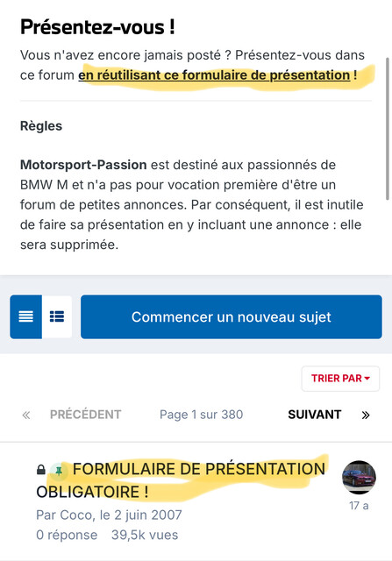
Task: Open the TRIER PAR sort dropdown
Action: 340,379
